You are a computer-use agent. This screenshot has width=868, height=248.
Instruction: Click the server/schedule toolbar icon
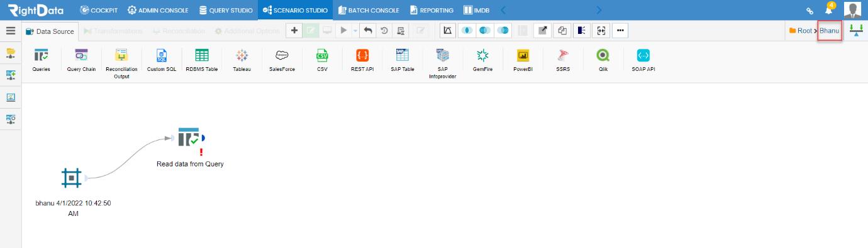click(x=401, y=31)
